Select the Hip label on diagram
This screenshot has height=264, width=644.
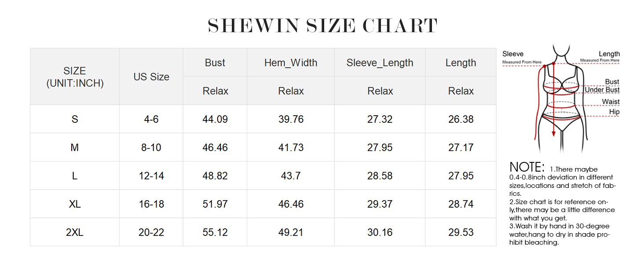[614, 112]
